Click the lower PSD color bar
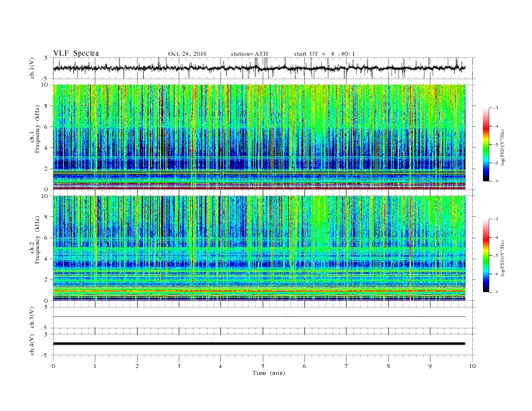 [x=486, y=256]
